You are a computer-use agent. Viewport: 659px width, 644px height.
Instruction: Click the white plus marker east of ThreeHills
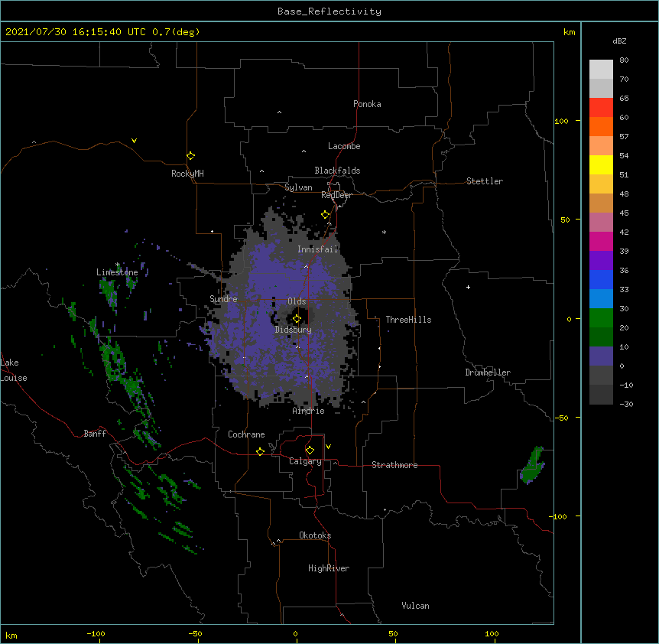(x=468, y=287)
